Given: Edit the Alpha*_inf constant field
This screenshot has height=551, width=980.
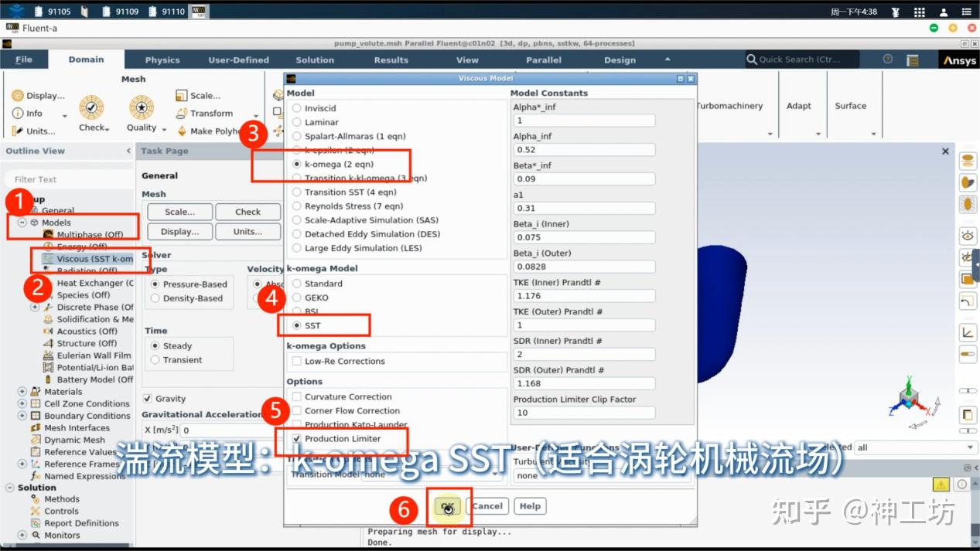Looking at the screenshot, I should [584, 121].
